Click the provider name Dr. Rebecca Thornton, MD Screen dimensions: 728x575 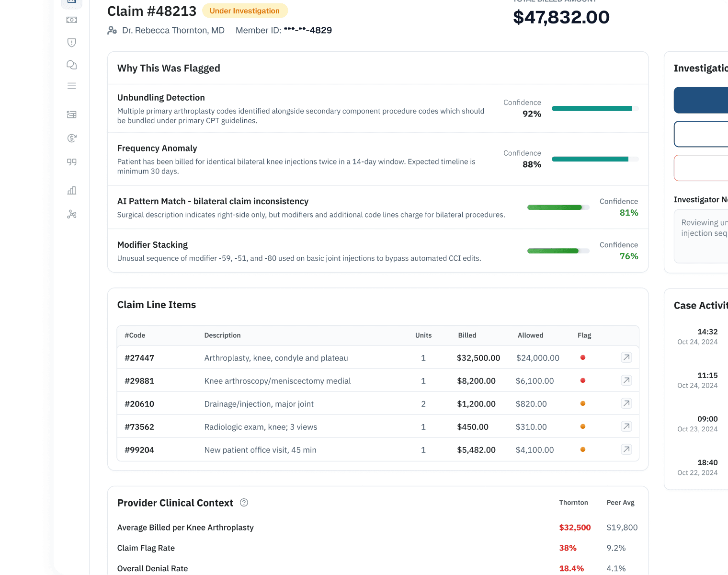pyautogui.click(x=173, y=30)
